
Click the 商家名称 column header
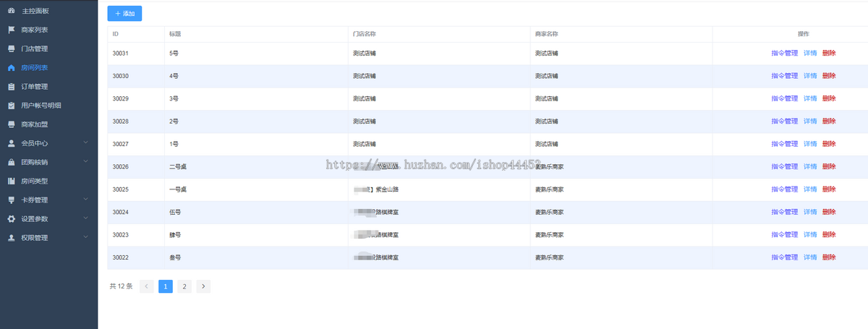546,34
